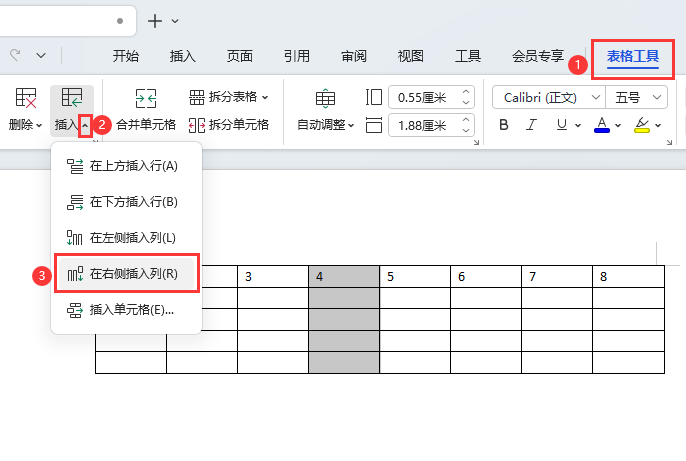
Task: Apply the blue font color
Action: [602, 125]
